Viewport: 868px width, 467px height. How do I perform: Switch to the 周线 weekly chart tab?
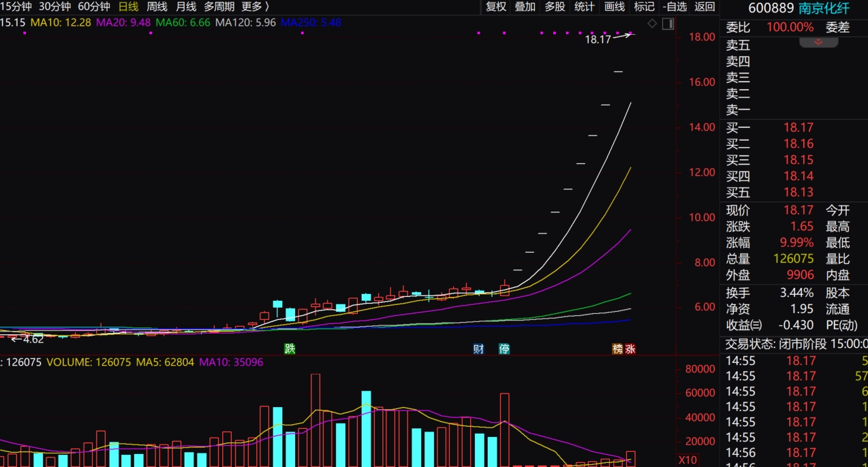coord(157,7)
